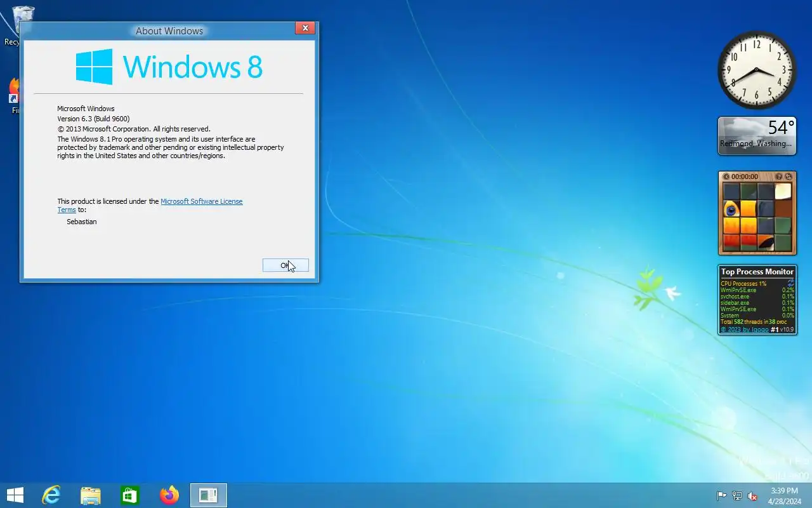Viewport: 812px width, 508px height.
Task: Launch Internet Explorer from the taskbar
Action: click(x=51, y=495)
